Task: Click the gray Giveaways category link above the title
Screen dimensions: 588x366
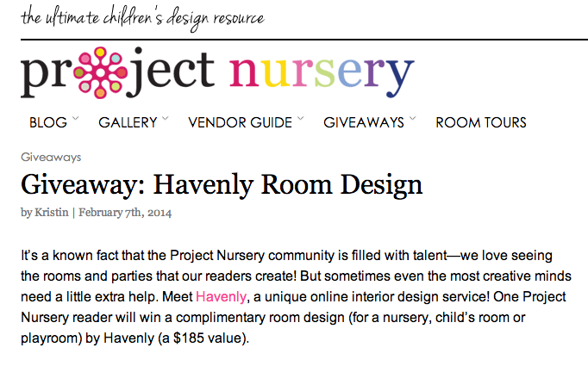Action: click(50, 157)
